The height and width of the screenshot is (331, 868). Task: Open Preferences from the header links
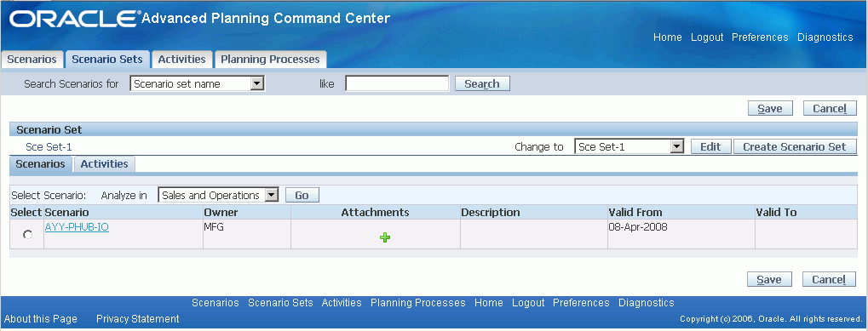[x=760, y=37]
